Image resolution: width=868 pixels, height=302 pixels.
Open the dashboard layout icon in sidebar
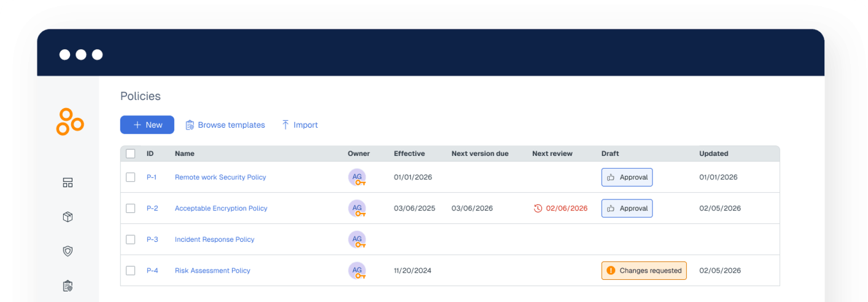[x=68, y=183]
